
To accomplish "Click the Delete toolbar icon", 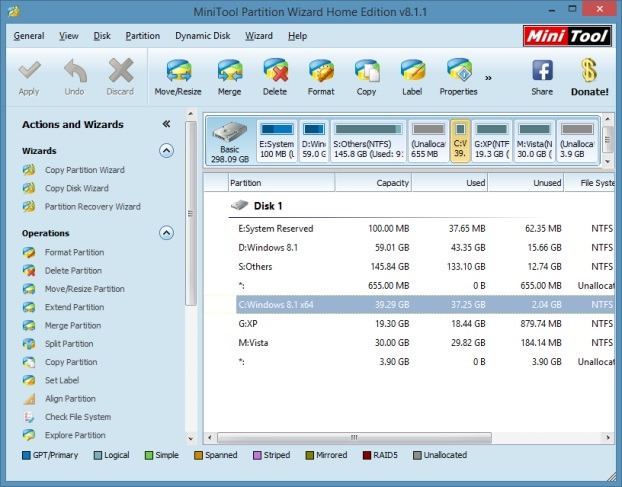I will coord(275,70).
